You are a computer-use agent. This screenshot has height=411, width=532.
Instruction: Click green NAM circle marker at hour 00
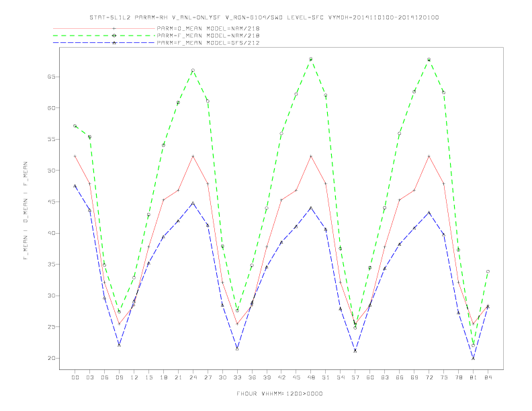pyautogui.click(x=75, y=126)
